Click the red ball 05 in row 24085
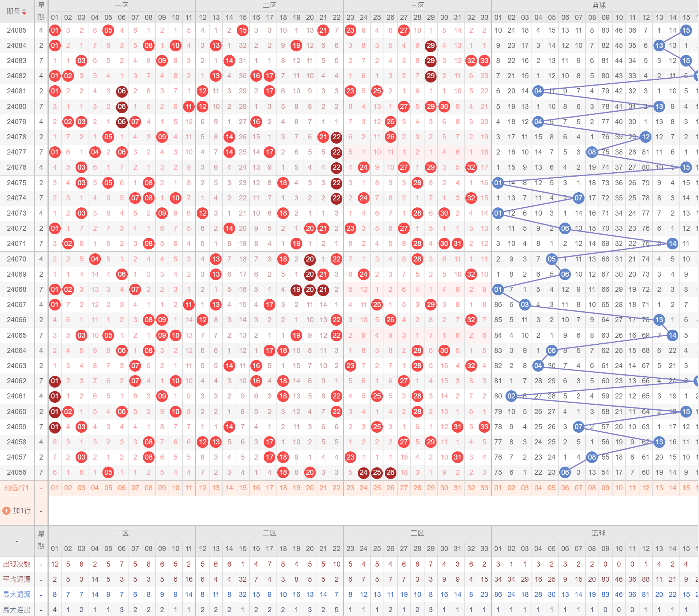The image size is (699, 616). click(108, 30)
